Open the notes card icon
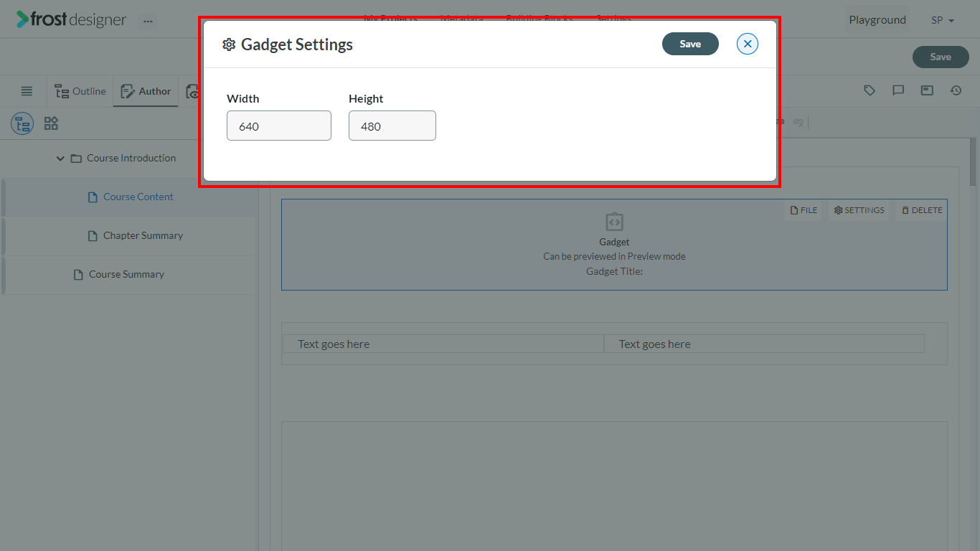Viewport: 980px width, 551px height. click(x=927, y=90)
